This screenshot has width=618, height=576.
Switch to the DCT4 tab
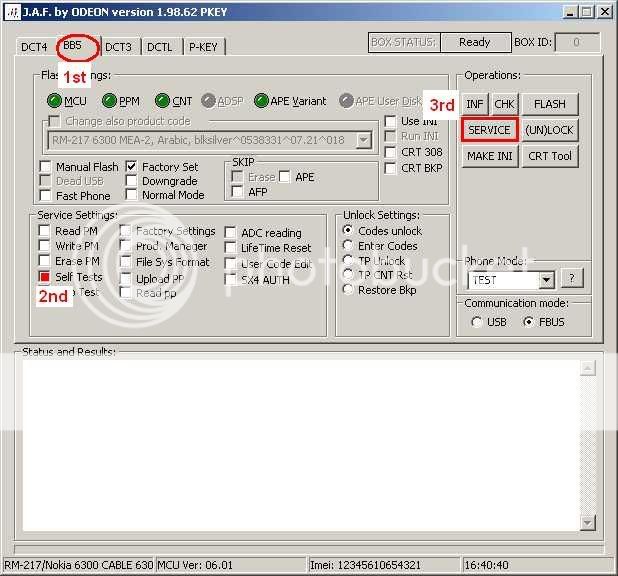pos(34,47)
